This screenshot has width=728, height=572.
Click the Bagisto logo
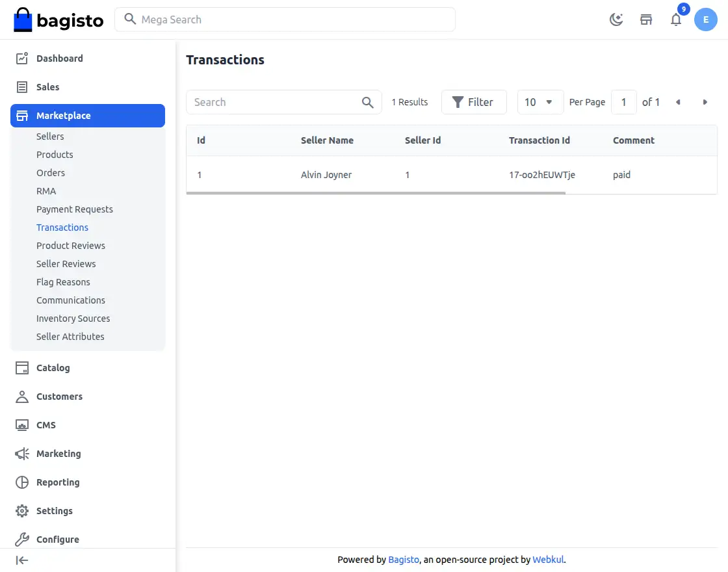[58, 19]
